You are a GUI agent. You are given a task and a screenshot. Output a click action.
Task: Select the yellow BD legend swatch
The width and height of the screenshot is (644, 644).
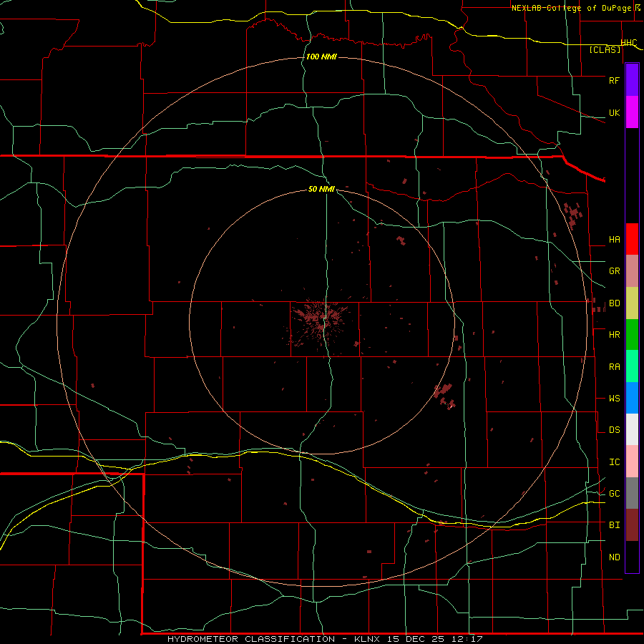coord(632,303)
